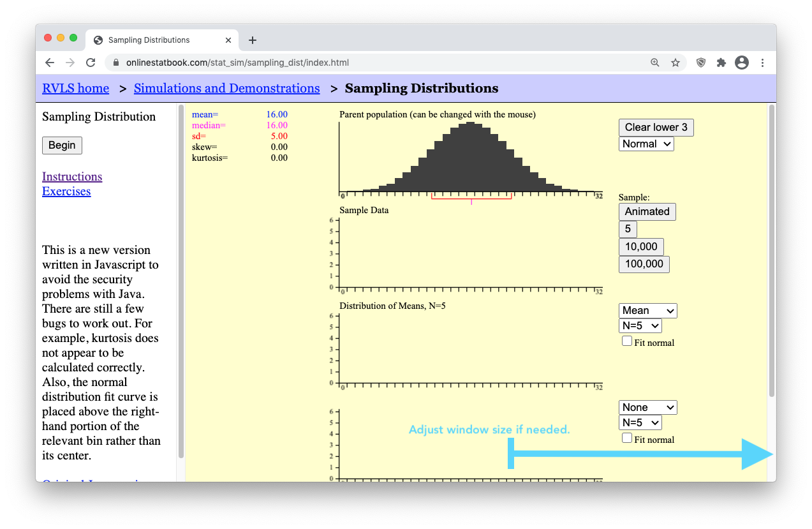
Task: Reload the page with refresh icon
Action: pos(91,63)
